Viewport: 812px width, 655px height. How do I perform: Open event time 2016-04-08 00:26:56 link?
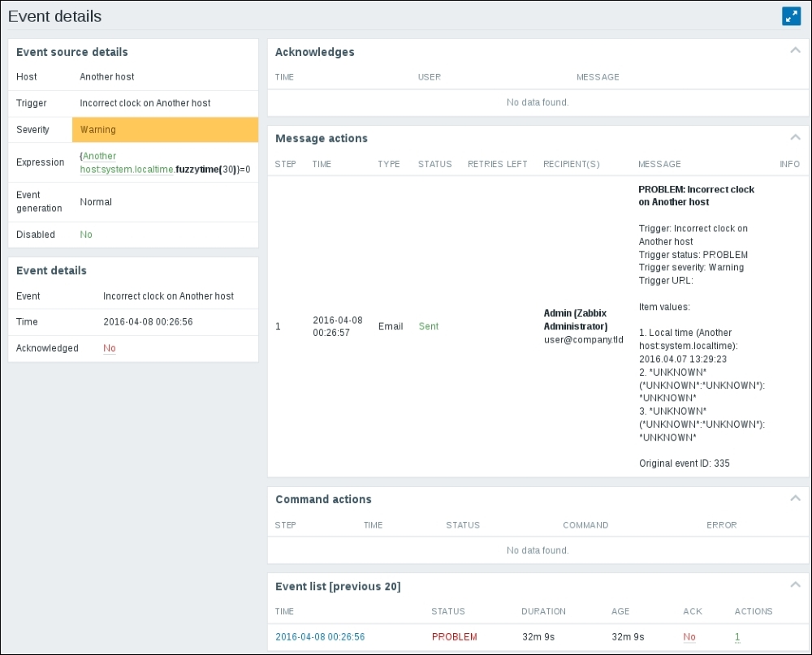click(x=320, y=637)
